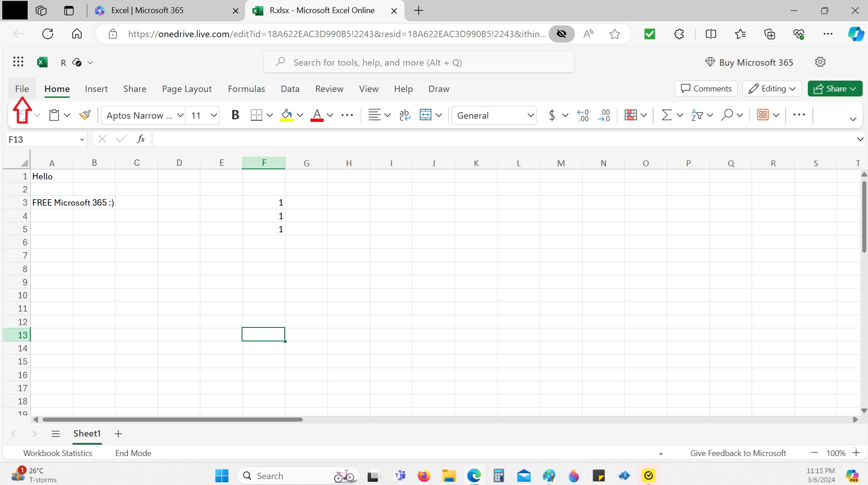
Task: Toggle browser split screen view
Action: (711, 34)
